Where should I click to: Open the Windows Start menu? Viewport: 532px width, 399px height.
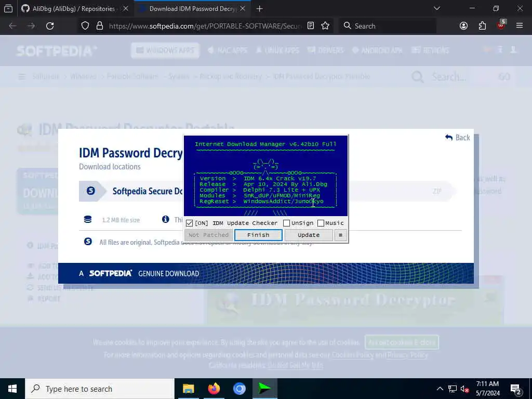click(x=12, y=389)
